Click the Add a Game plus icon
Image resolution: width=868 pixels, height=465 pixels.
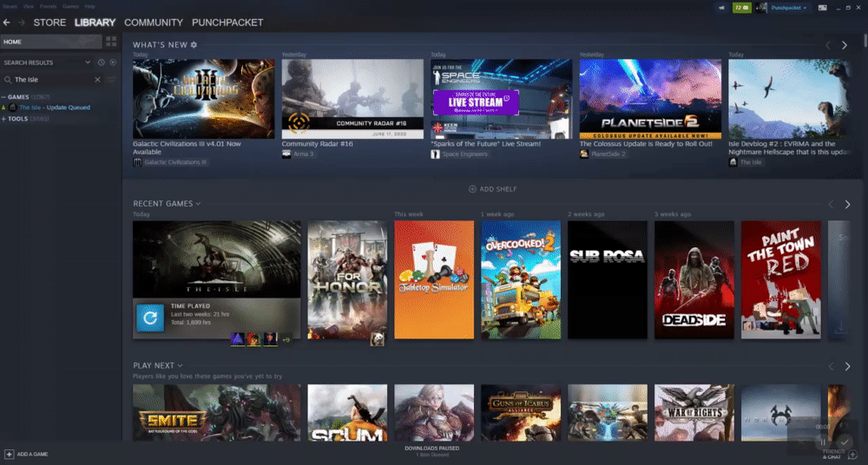point(9,454)
